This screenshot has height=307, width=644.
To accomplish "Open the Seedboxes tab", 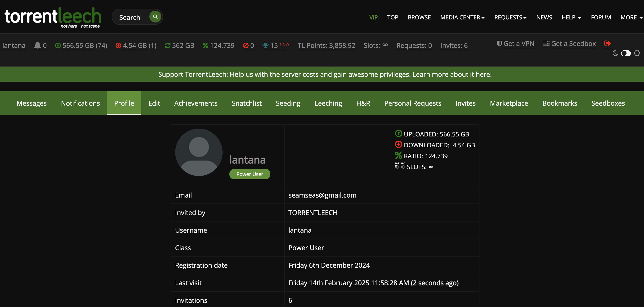I will 608,103.
